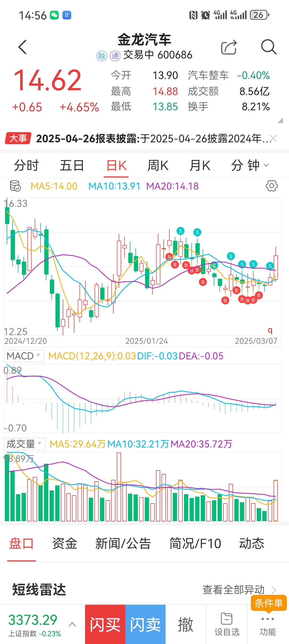This screenshot has width=289, height=644.
Task: Open the 简况/F10 tab
Action: [195, 543]
